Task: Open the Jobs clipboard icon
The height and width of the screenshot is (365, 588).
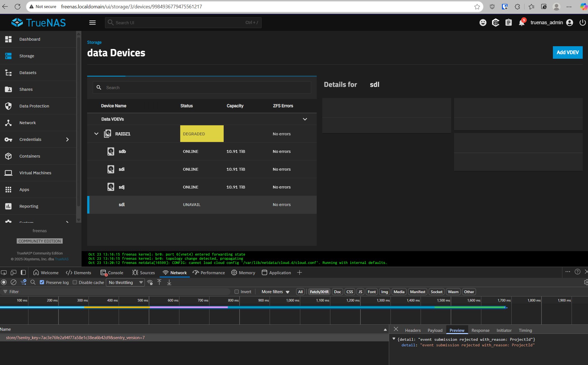Action: click(509, 23)
